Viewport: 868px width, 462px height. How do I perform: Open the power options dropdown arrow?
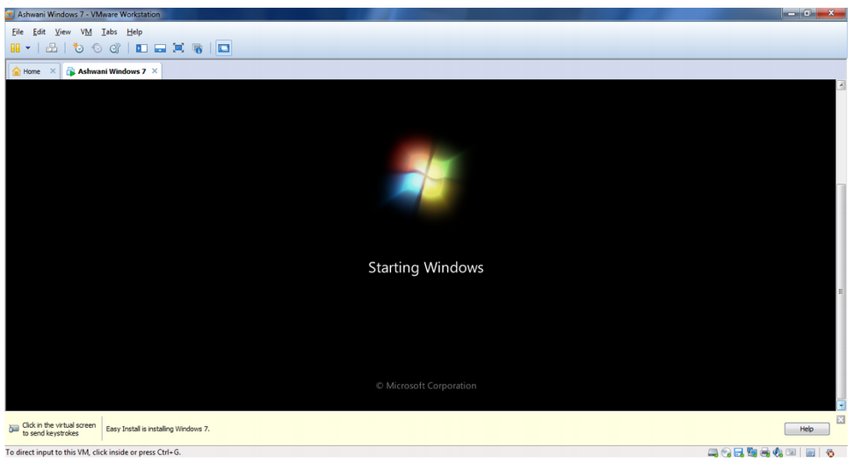tap(28, 48)
